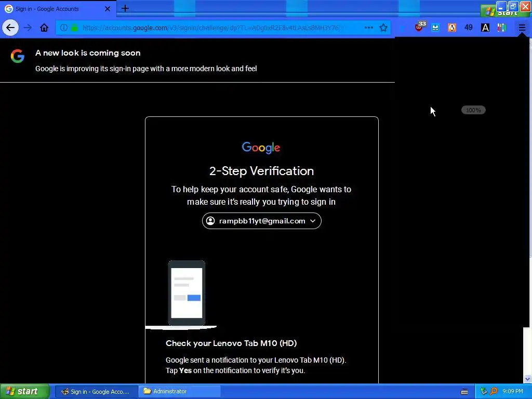Minimize the browser window
This screenshot has width=532, height=399.
click(501, 6)
